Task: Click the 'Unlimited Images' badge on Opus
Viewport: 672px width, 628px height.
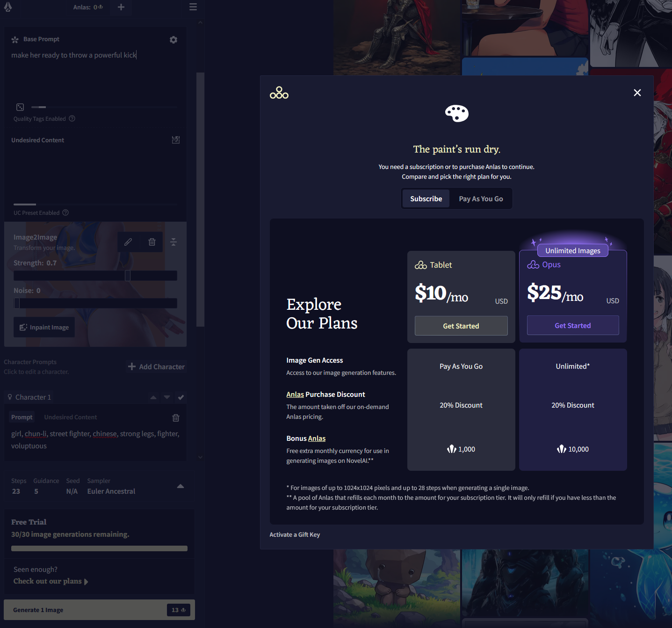Action: 573,250
